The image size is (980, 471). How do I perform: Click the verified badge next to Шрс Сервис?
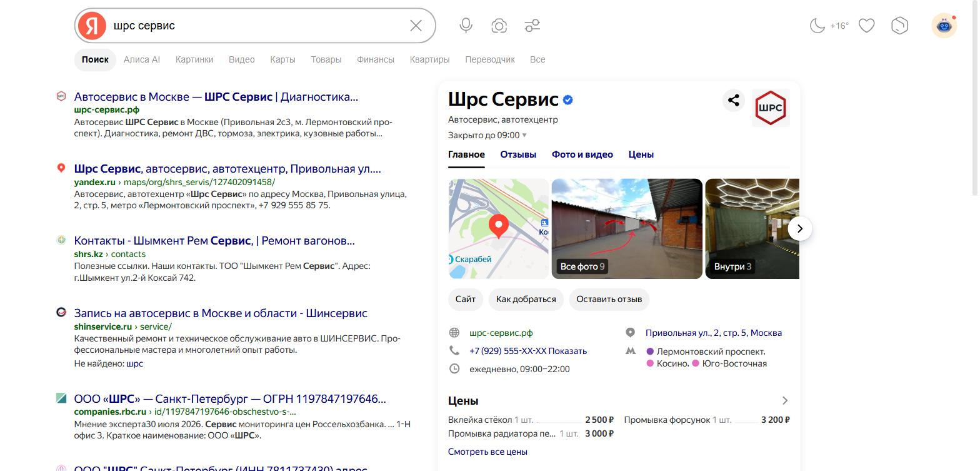coord(568,99)
